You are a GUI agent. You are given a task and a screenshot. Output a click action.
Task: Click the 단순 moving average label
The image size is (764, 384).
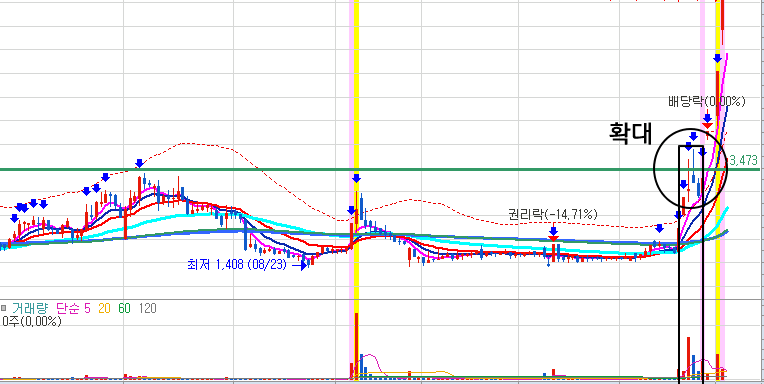point(68,308)
